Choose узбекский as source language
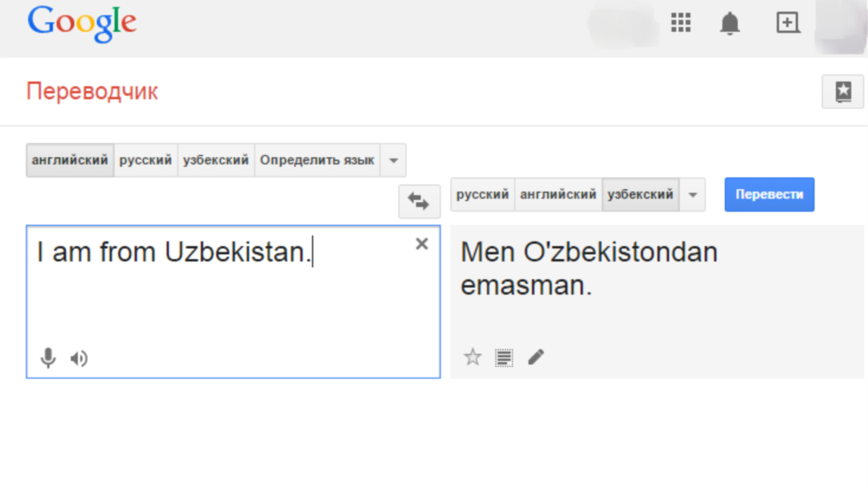This screenshot has width=868, height=489. pos(215,160)
